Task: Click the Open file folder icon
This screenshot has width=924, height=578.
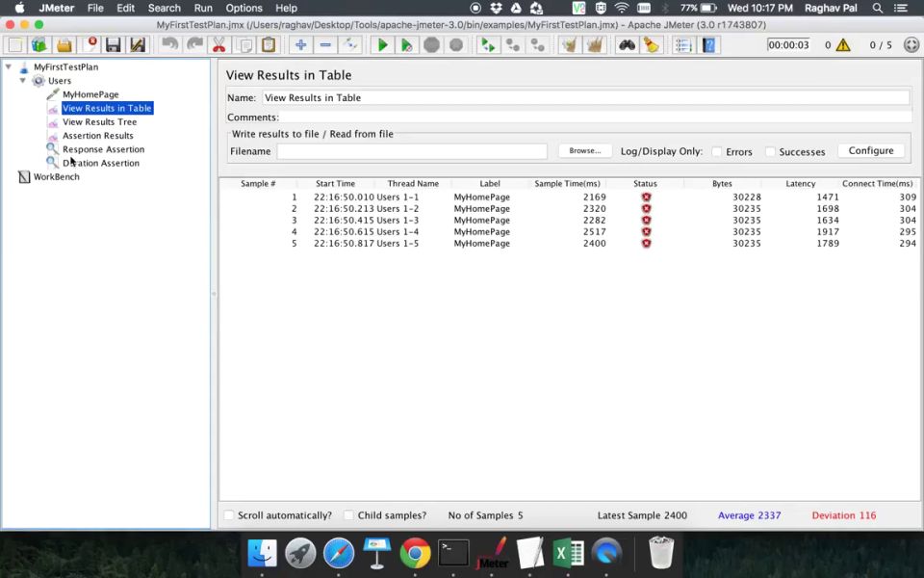Action: point(64,45)
